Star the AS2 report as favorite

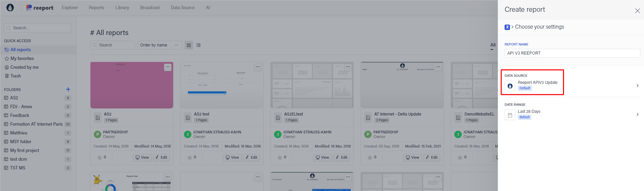point(100,157)
